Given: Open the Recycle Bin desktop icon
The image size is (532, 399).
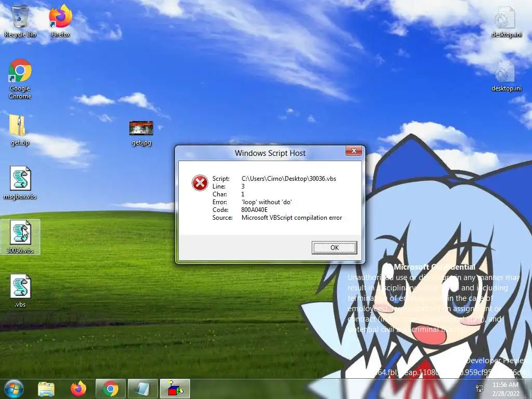Looking at the screenshot, I should click(20, 21).
